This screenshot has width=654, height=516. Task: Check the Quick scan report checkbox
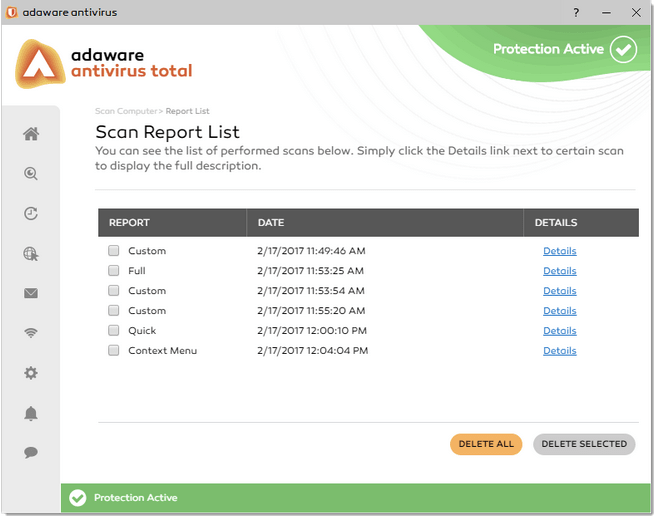pos(113,330)
